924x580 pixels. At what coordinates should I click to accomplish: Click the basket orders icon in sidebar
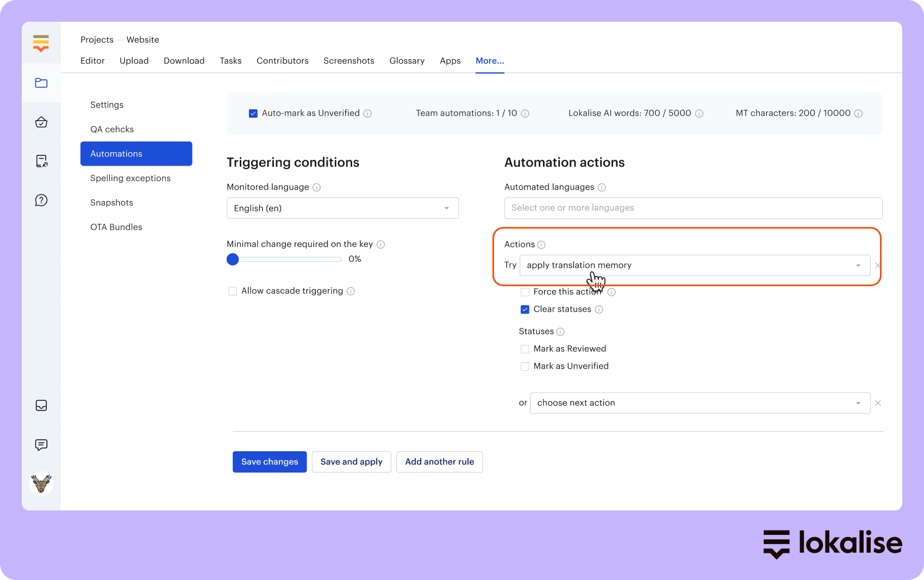41,122
